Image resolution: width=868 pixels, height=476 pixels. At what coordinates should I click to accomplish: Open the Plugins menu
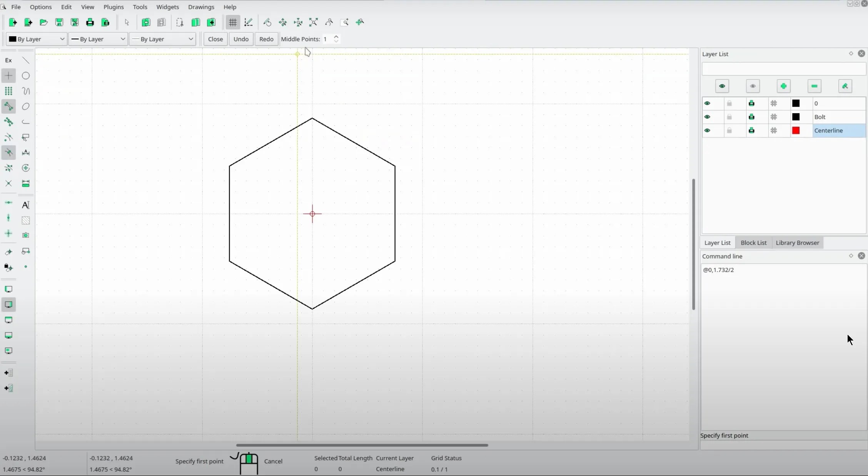pyautogui.click(x=113, y=7)
